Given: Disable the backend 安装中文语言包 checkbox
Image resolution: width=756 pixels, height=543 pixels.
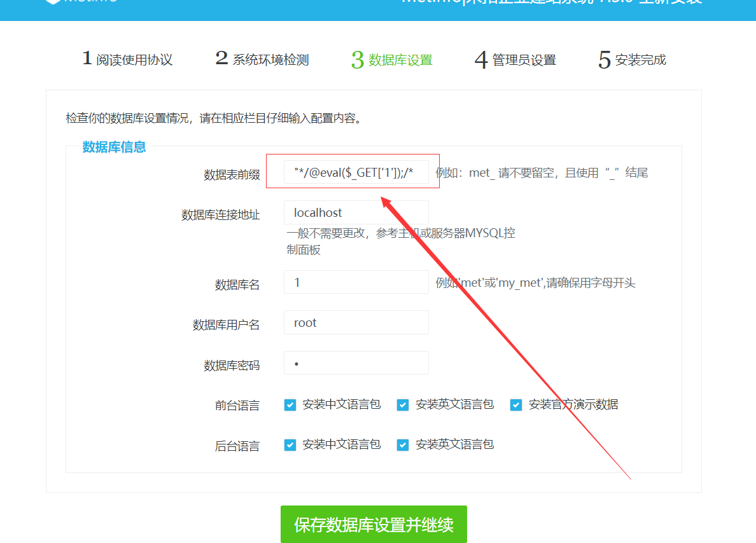Looking at the screenshot, I should 290,445.
